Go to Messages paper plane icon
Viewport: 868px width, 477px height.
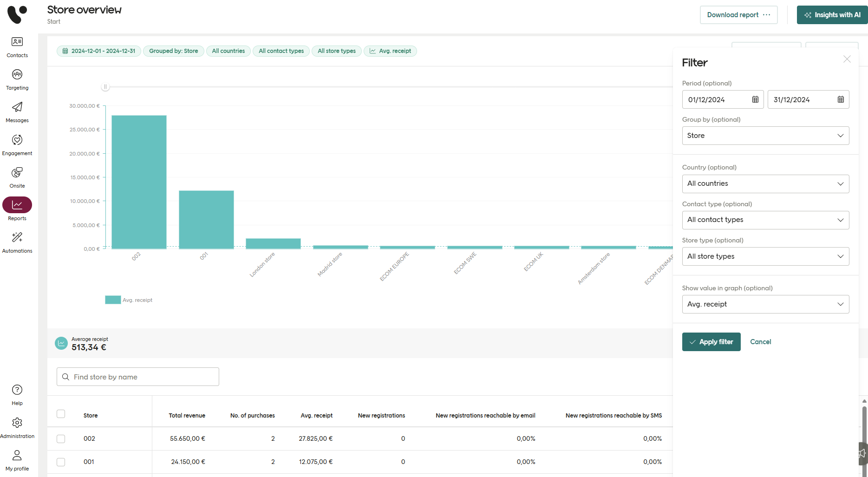pos(17,107)
